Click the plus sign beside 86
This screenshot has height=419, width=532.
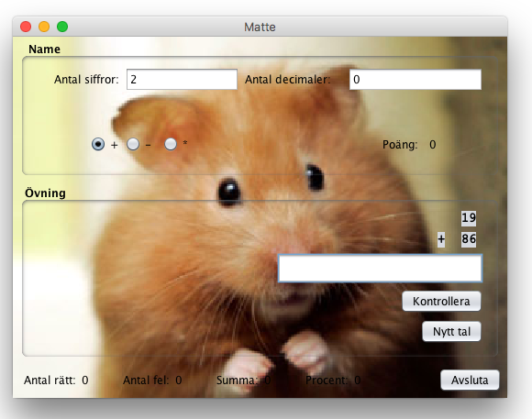441,239
